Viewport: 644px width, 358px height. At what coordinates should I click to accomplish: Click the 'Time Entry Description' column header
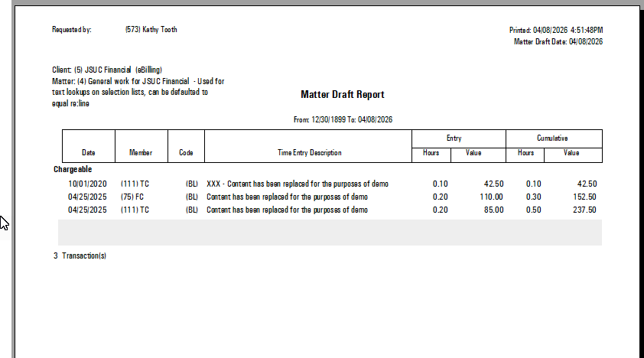[x=309, y=153]
